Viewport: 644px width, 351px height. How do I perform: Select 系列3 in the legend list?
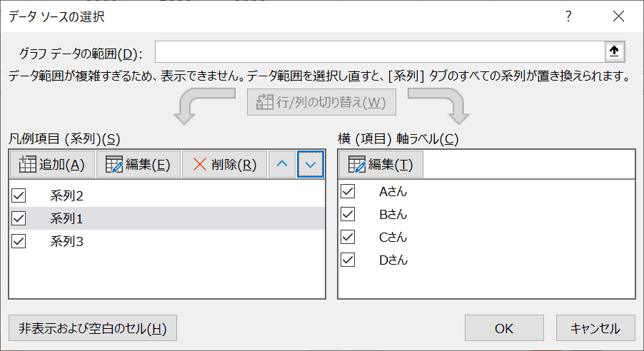pyautogui.click(x=66, y=241)
